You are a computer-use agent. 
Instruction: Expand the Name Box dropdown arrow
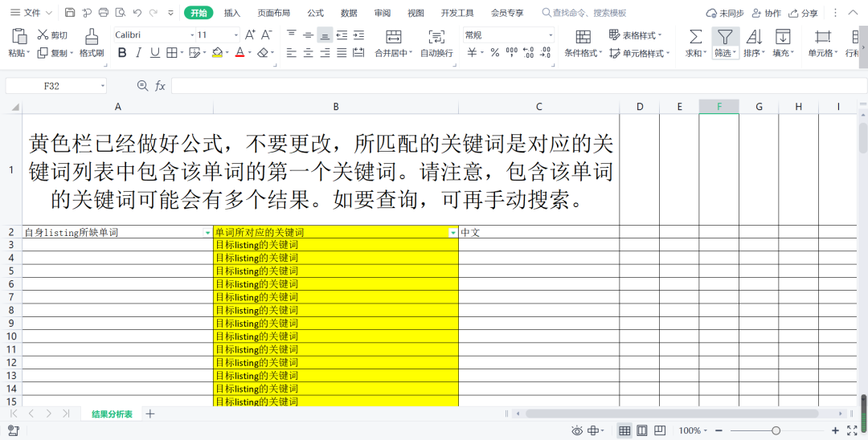click(x=102, y=86)
